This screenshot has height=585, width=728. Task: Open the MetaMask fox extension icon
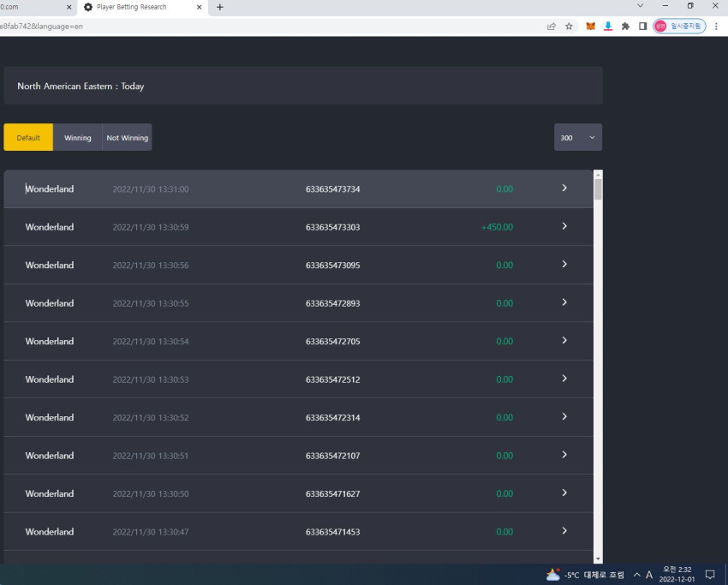(590, 27)
